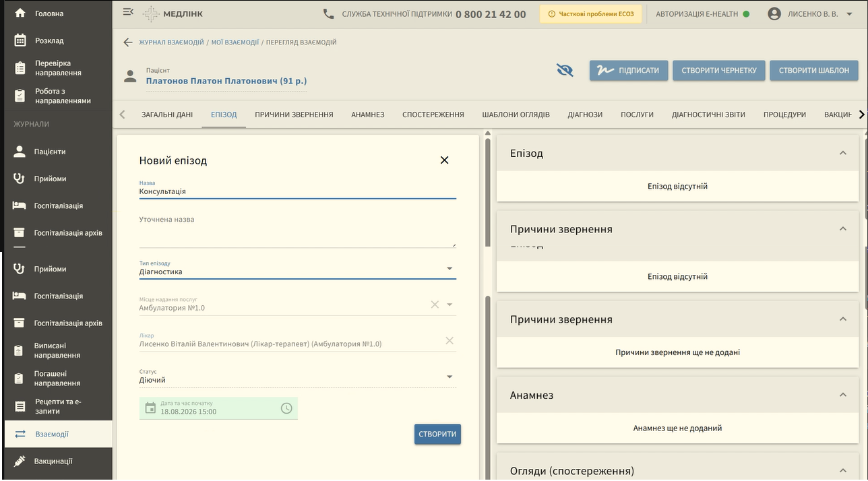Screen dimensions: 868x481
Task: Open the Анамнез tab
Action: tap(368, 115)
